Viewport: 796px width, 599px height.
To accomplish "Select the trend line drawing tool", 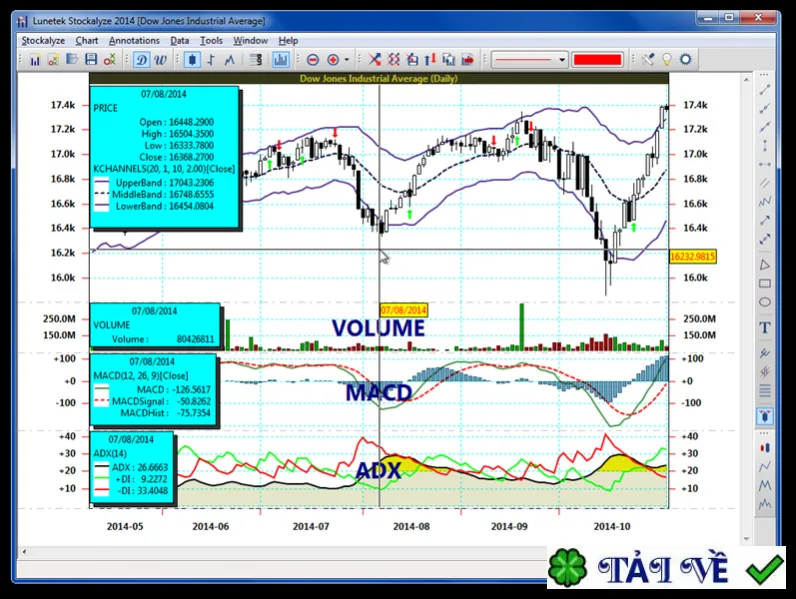I will 765,90.
